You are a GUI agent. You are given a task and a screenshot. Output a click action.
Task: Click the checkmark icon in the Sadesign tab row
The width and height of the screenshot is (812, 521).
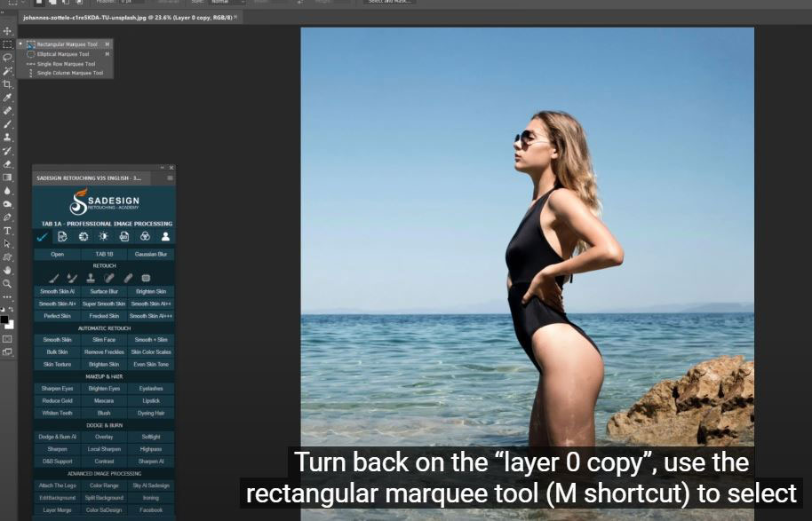pyautogui.click(x=42, y=237)
